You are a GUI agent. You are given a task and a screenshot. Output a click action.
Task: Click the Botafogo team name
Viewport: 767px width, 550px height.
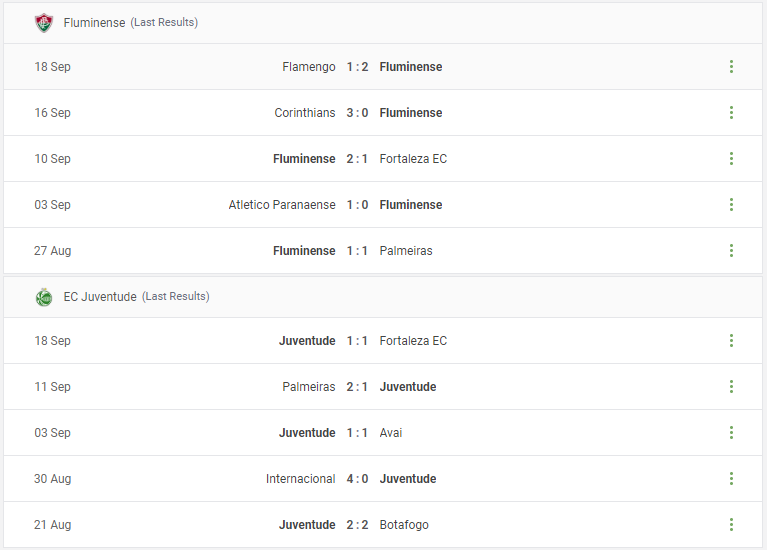404,525
